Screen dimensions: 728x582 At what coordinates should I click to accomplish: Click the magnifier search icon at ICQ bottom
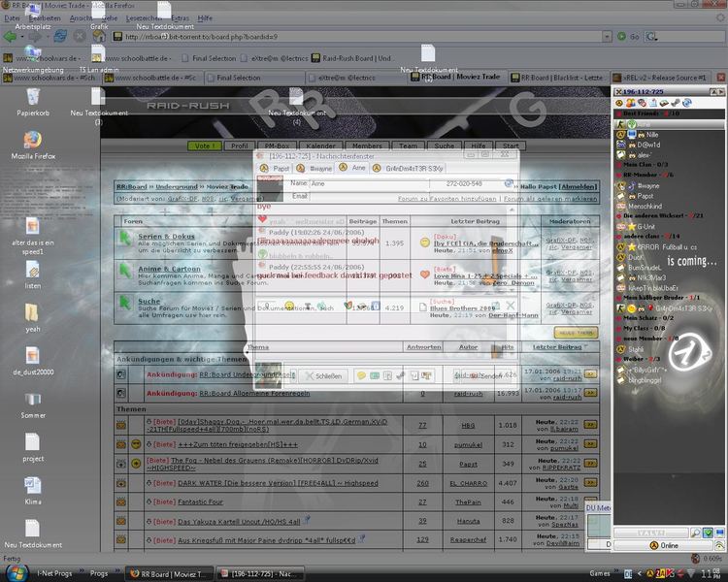pyautogui.click(x=696, y=533)
